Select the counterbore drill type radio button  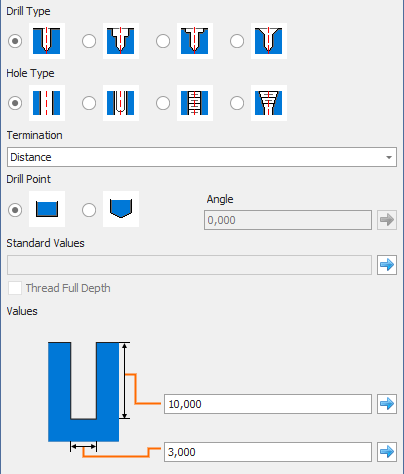click(x=89, y=41)
